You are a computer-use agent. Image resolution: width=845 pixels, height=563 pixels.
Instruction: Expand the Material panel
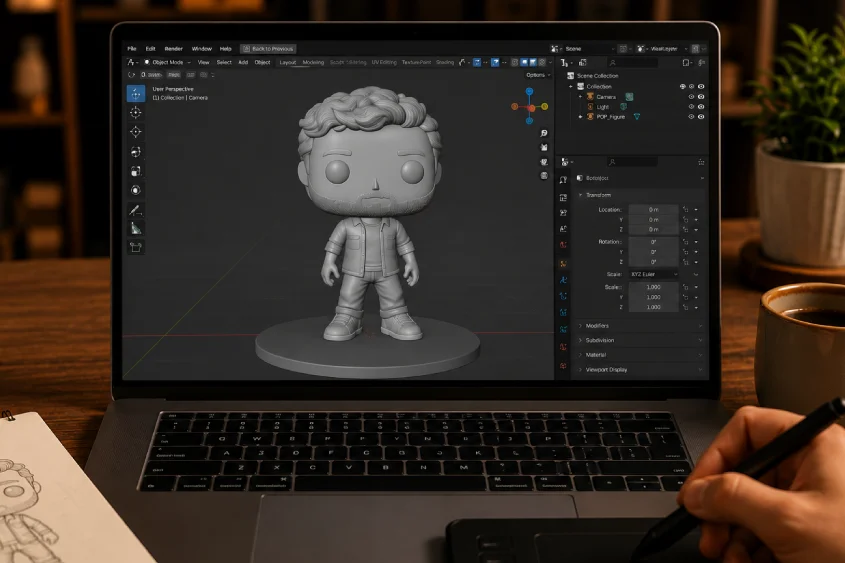(640, 355)
